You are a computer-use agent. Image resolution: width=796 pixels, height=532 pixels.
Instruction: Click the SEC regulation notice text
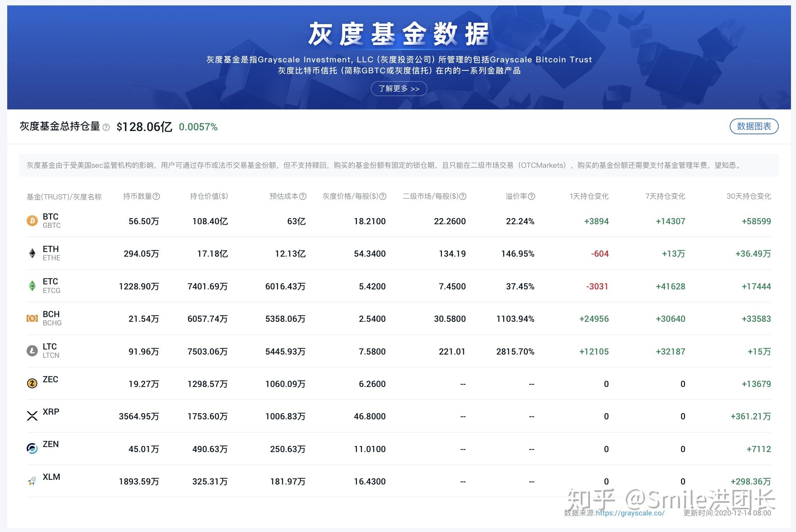(x=384, y=165)
